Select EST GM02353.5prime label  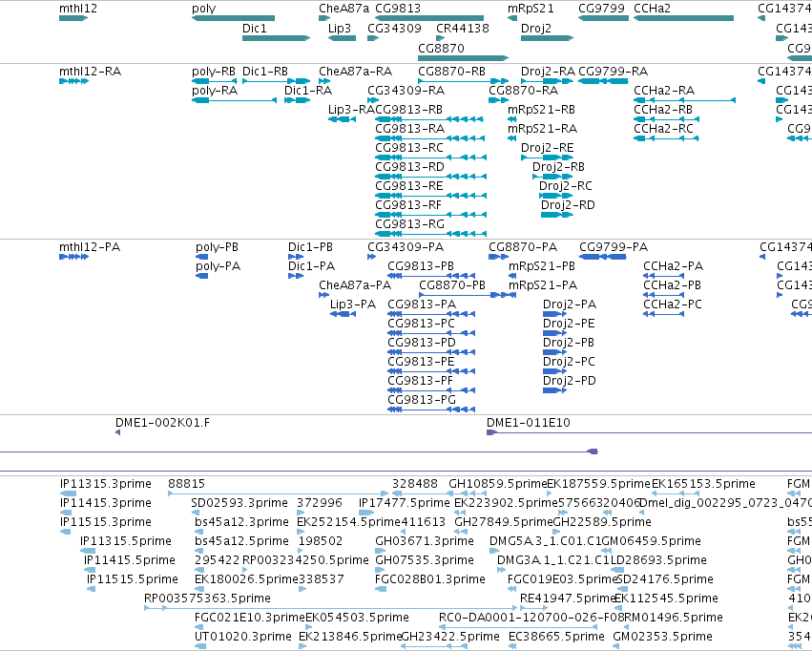pos(662,636)
